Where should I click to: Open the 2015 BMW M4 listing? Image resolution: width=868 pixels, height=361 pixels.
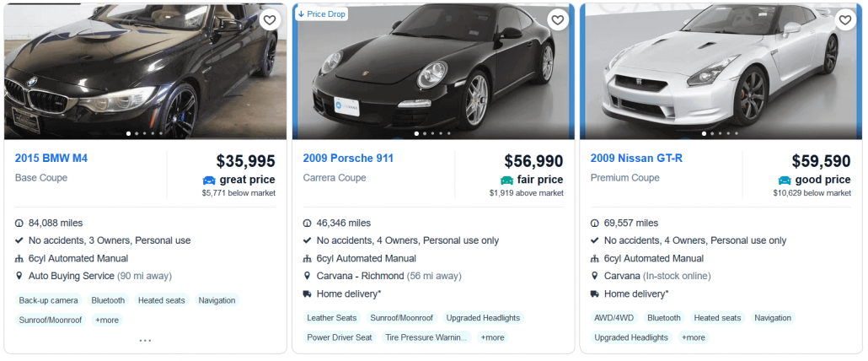pos(51,158)
